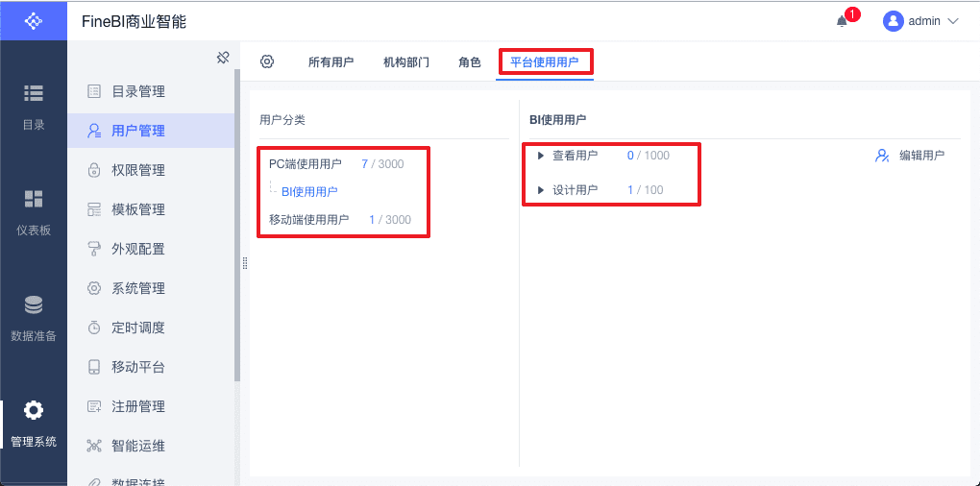The image size is (980, 486).
Task: Click the admin avatar icon
Action: [x=894, y=20]
